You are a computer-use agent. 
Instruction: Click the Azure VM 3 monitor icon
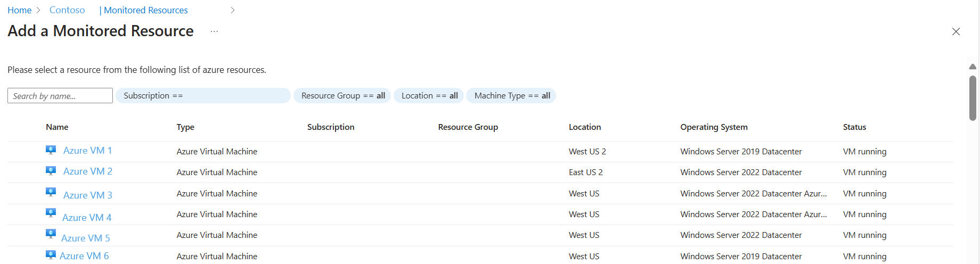click(51, 192)
